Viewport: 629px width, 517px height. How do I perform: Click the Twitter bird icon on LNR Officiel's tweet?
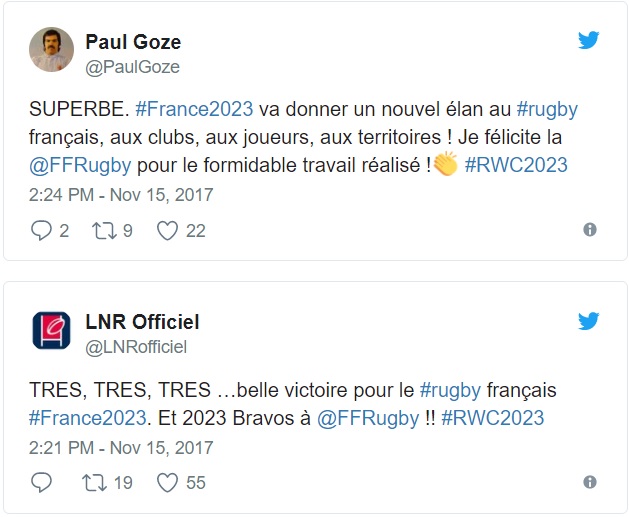(x=589, y=320)
